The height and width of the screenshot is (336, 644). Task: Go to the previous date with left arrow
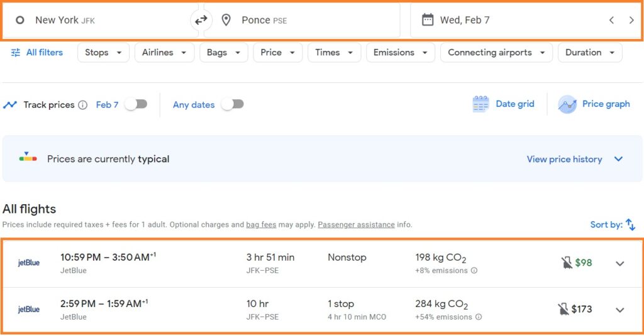(611, 20)
